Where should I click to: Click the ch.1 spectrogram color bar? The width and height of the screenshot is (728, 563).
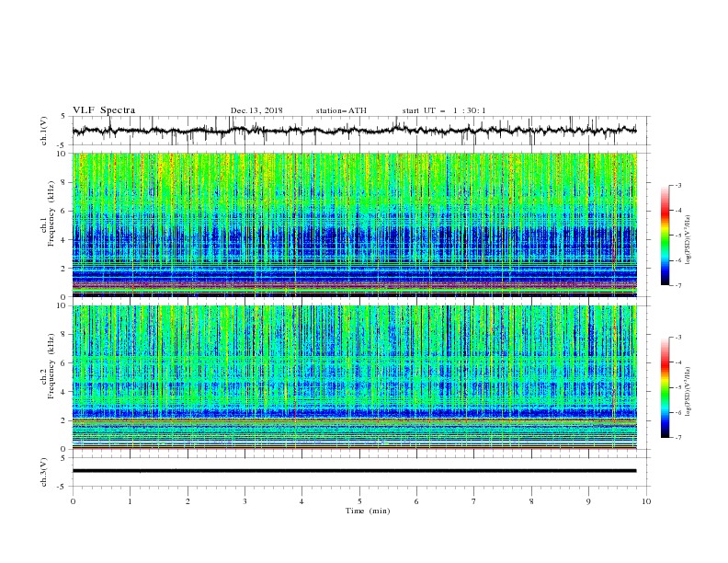[x=665, y=236]
